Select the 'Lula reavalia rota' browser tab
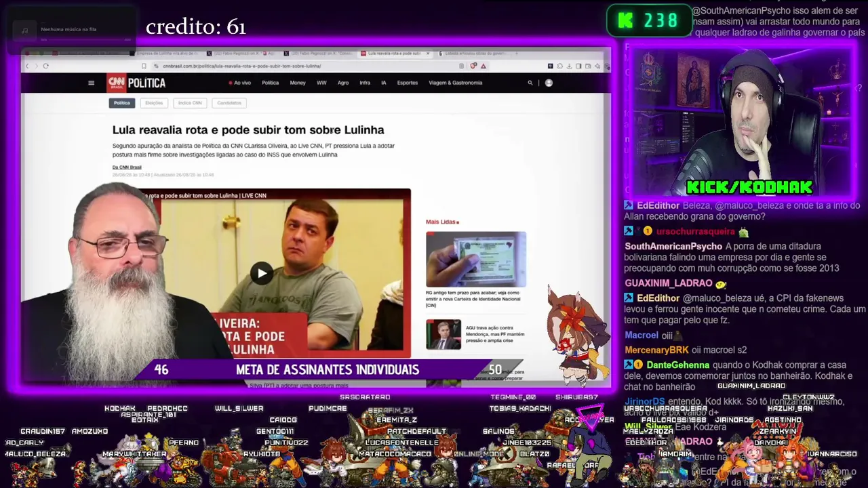The width and height of the screenshot is (868, 488). pos(395,53)
